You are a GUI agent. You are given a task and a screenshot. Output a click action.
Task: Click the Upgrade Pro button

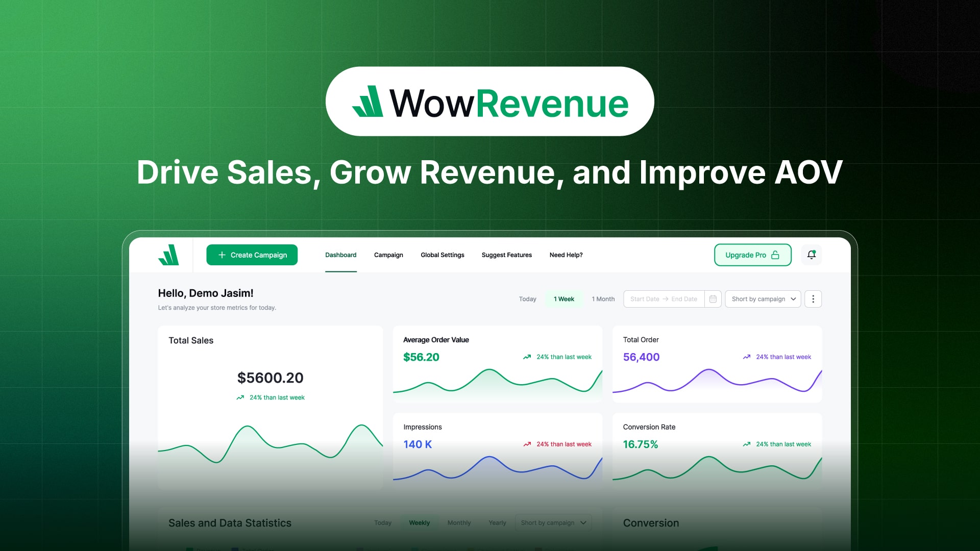(x=752, y=254)
